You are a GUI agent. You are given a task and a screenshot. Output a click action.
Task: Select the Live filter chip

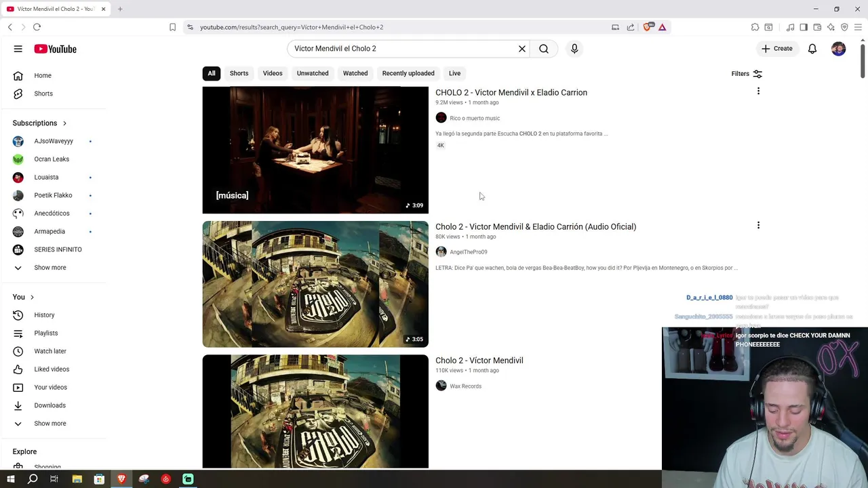[x=454, y=73]
